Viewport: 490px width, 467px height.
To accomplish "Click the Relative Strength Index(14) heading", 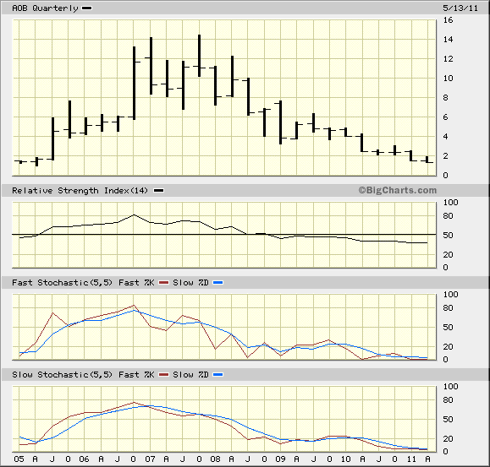I will pos(80,191).
